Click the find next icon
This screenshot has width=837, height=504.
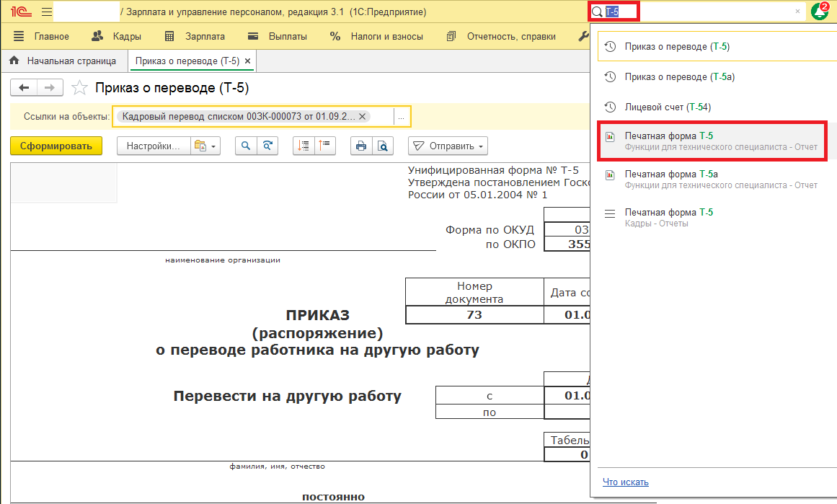coord(267,146)
